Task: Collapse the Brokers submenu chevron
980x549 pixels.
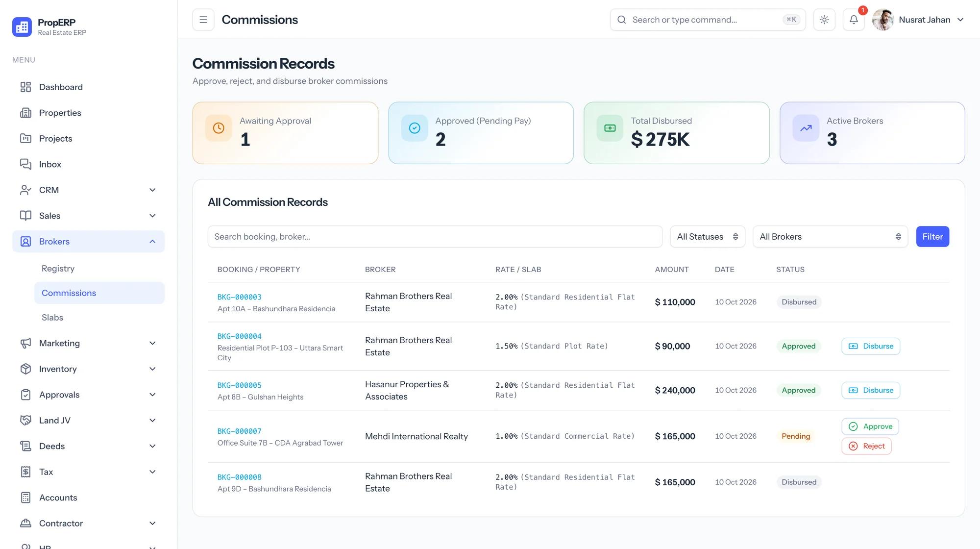Action: (152, 242)
